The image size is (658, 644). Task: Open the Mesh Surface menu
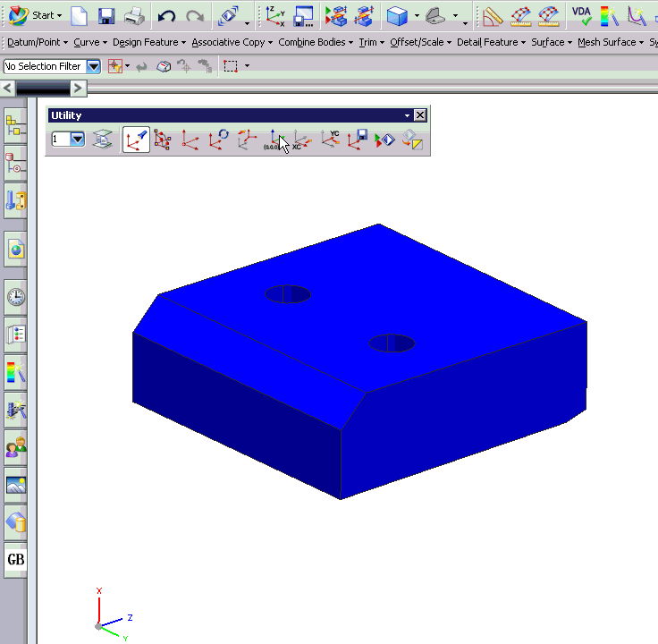pos(611,42)
